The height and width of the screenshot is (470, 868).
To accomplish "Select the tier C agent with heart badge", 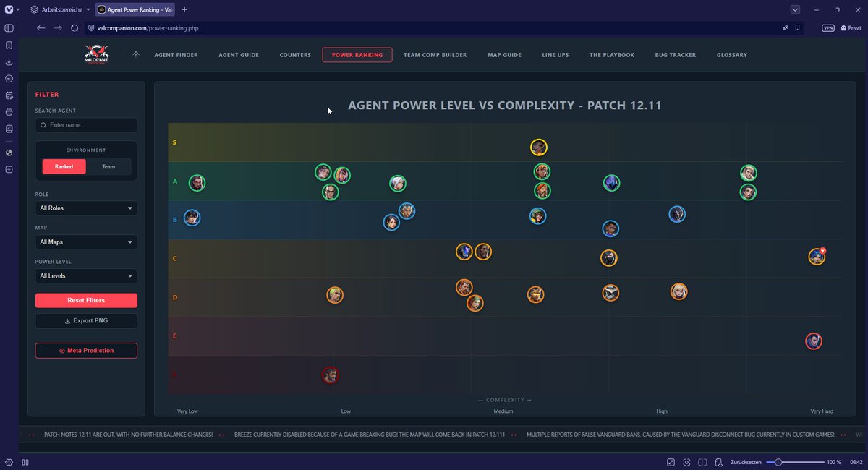I will pos(817,256).
